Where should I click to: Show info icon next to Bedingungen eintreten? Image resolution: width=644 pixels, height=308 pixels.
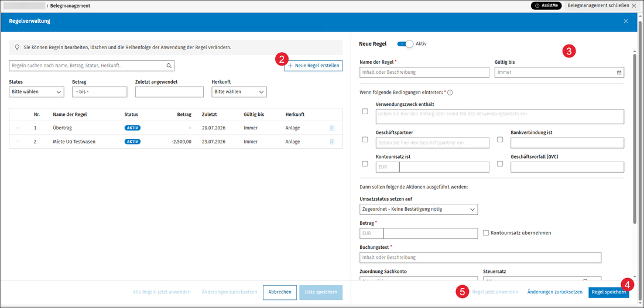coord(450,93)
